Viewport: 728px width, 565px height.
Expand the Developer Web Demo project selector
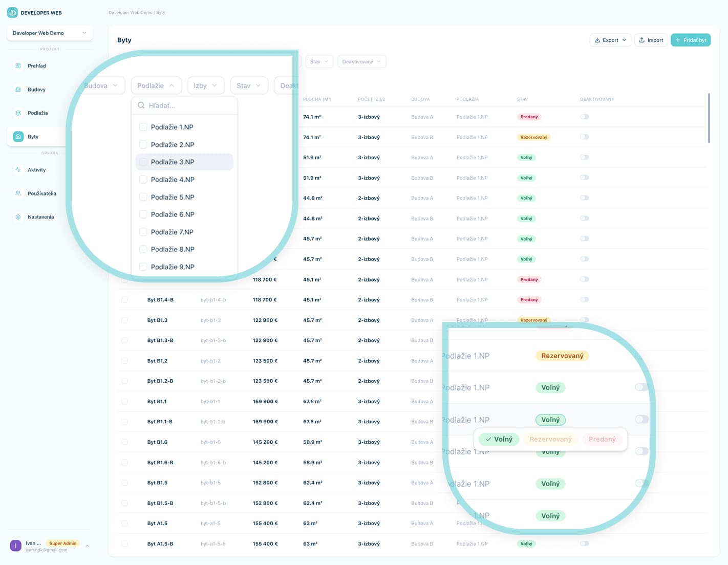(50, 33)
